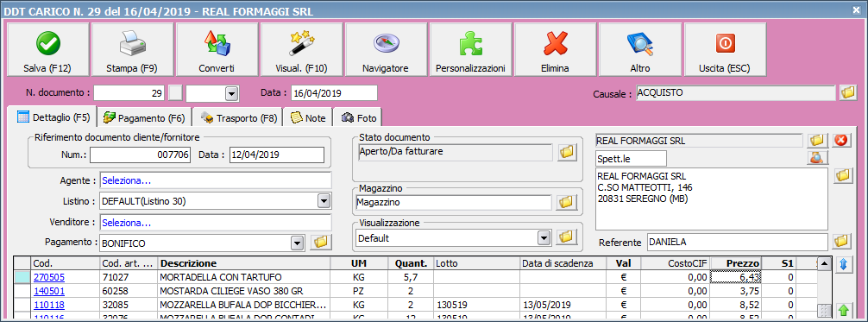Browse supplier with REAL FORMAGGI SRL folder icon
The width and height of the screenshot is (868, 322).
pos(816,141)
